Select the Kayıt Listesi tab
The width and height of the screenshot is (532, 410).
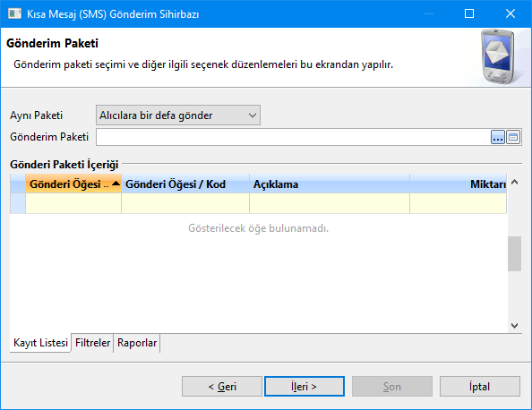40,343
